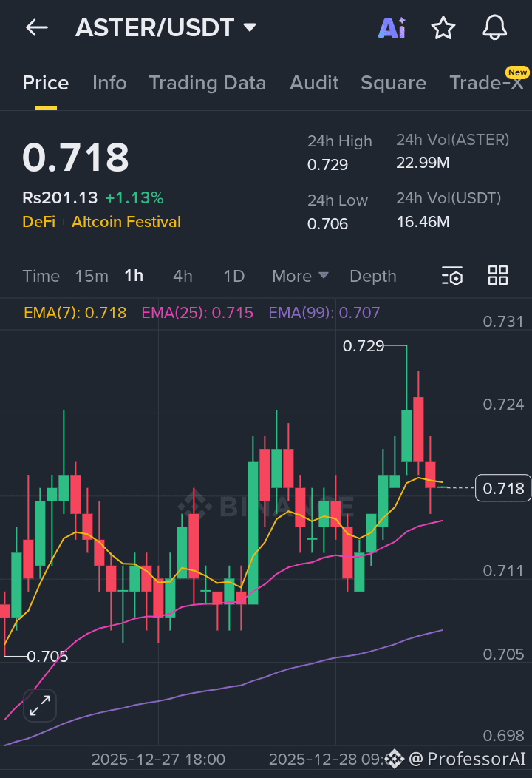Viewport: 532px width, 778px height.
Task: Tap the 0.711 price axis label
Action: [x=503, y=571]
